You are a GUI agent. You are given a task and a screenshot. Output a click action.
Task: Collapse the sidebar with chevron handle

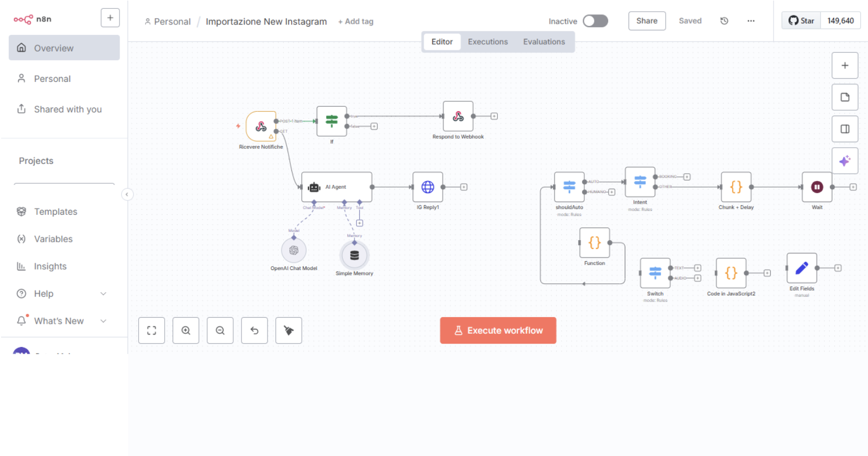(127, 194)
